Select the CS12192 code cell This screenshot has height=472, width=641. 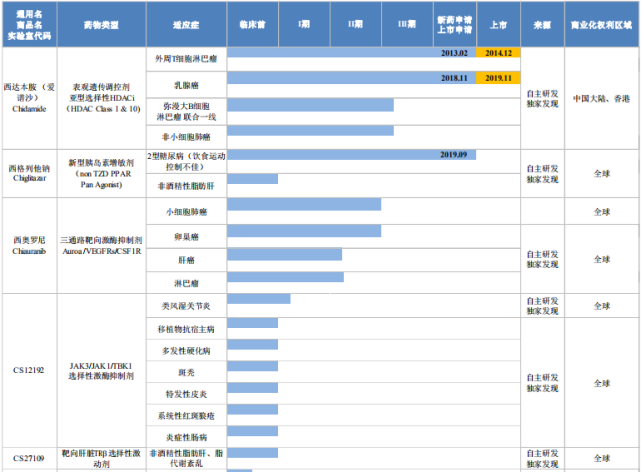[x=29, y=370]
